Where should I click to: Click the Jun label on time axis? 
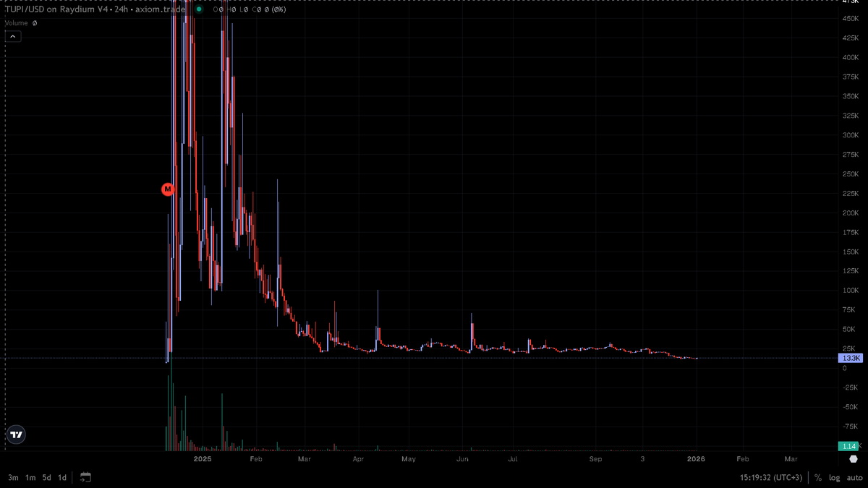pos(463,459)
